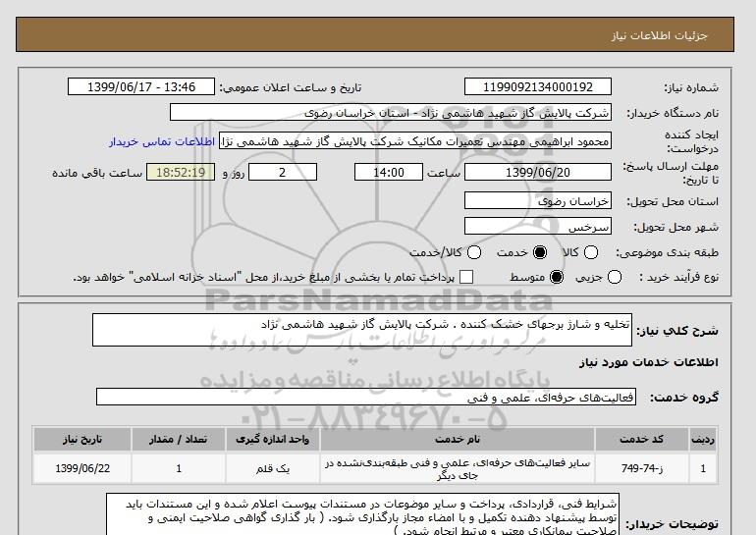Click the need date cell 1399/06/22

(x=82, y=468)
